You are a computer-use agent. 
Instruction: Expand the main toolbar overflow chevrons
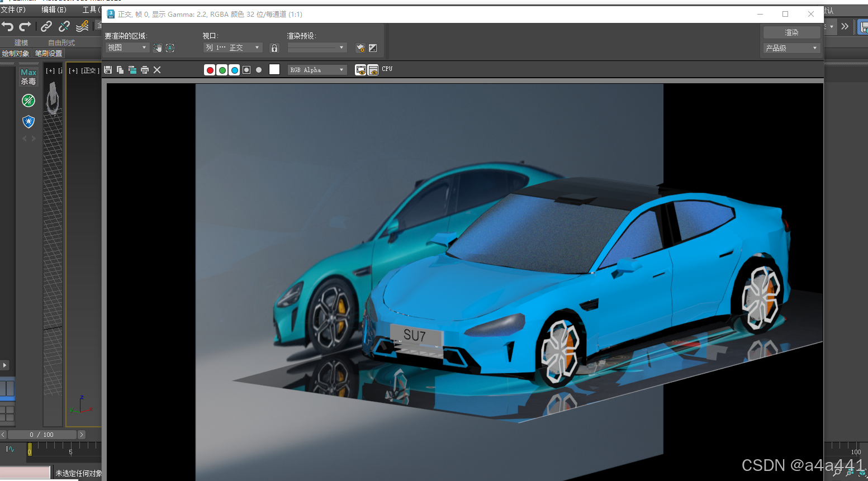point(845,26)
